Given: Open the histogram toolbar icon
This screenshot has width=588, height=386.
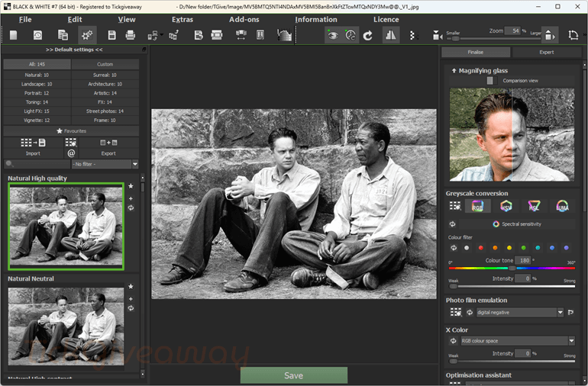Looking at the screenshot, I should [x=284, y=35].
